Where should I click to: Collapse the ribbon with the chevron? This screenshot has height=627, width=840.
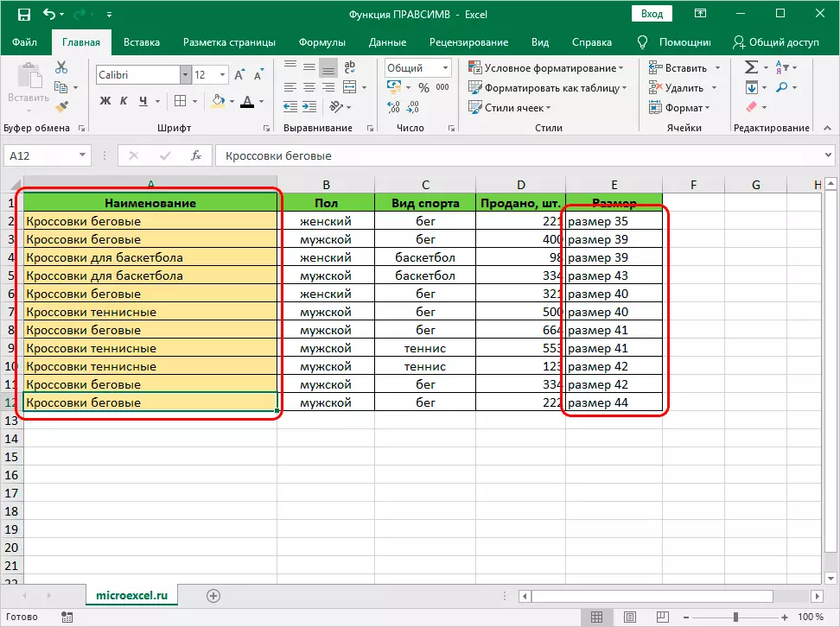coord(827,128)
